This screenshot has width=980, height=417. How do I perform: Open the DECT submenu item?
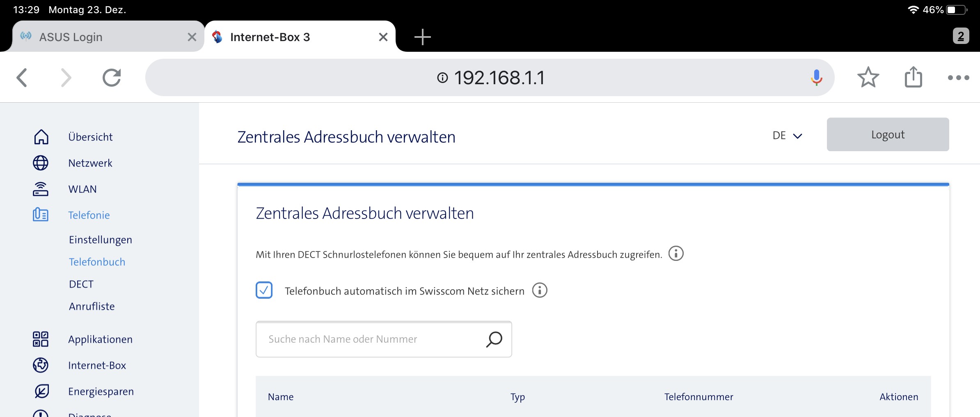pyautogui.click(x=81, y=284)
